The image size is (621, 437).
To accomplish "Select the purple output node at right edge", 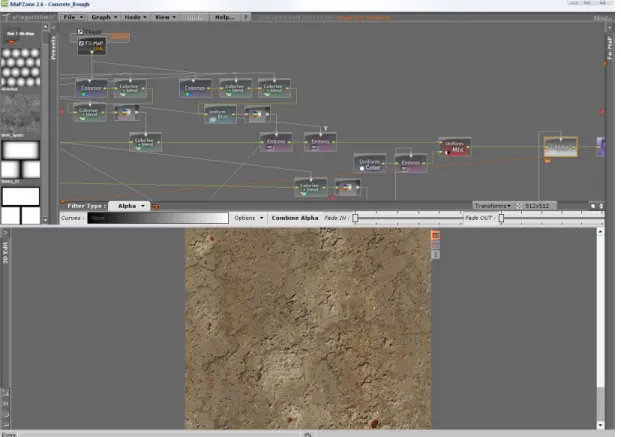I will [600, 147].
